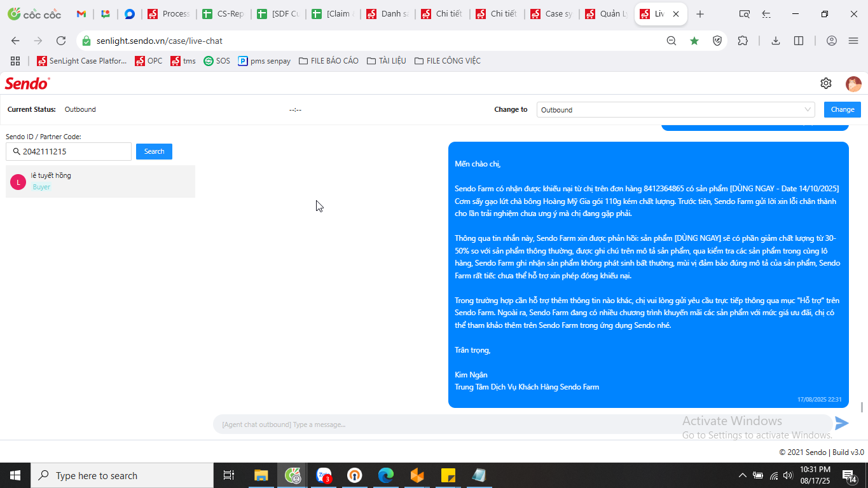Open yellow Sticky Notes taskbar app
This screenshot has width=868, height=488.
tap(448, 475)
